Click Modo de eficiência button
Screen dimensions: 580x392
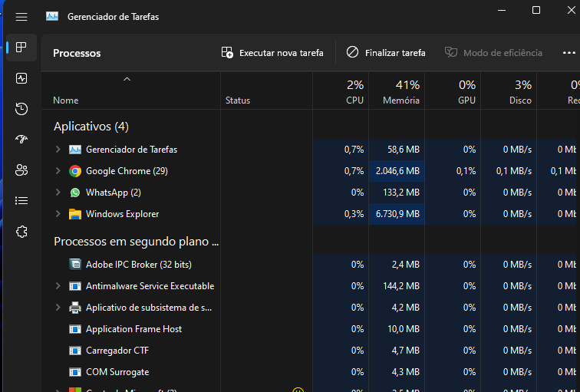[x=493, y=53]
